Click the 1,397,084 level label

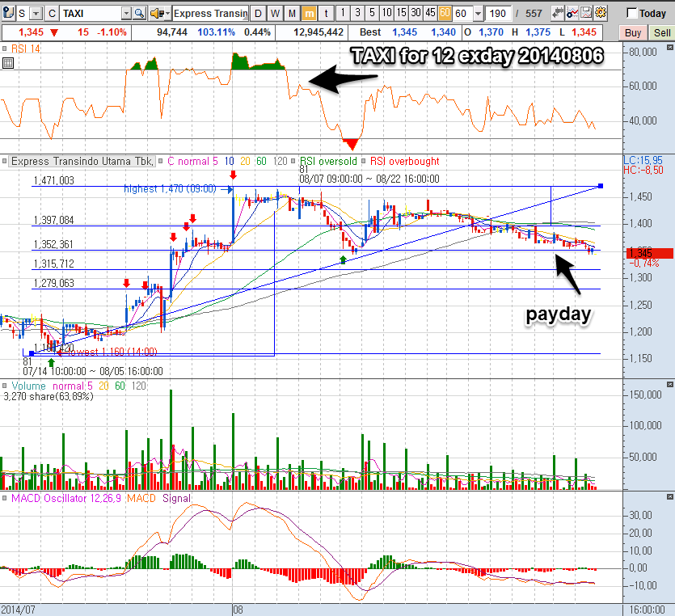click(54, 221)
